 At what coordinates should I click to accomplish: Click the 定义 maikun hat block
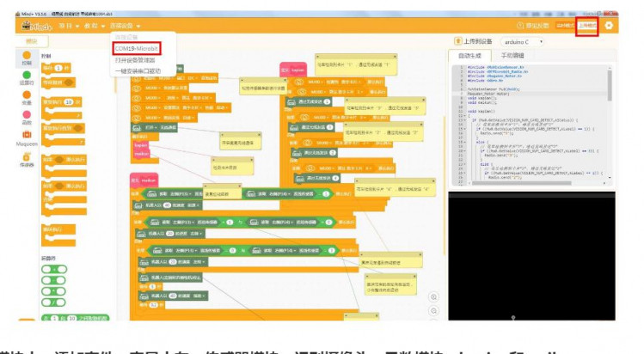(144, 180)
